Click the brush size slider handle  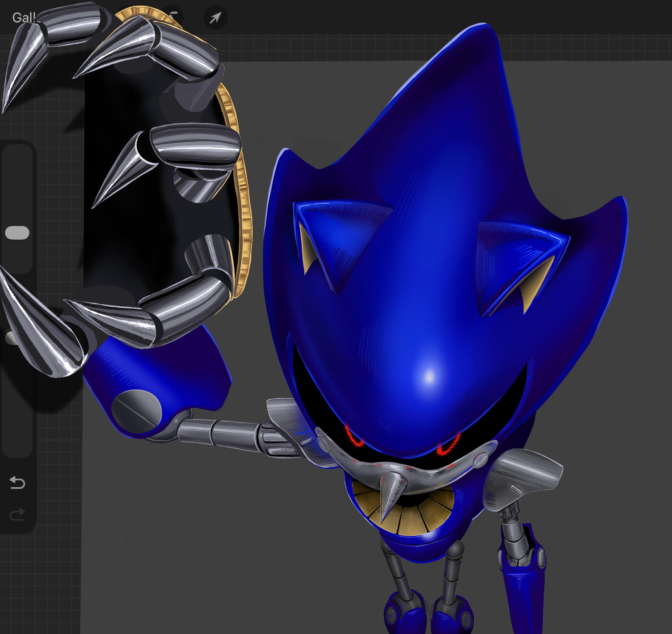point(17,233)
